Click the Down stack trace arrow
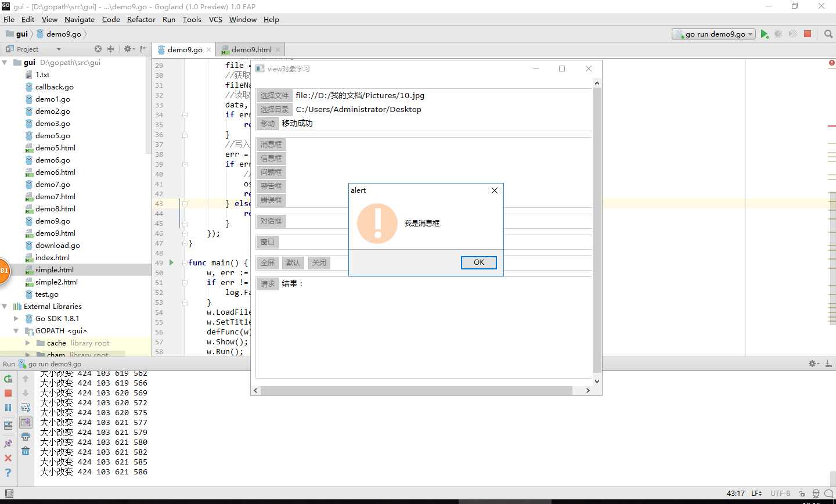This screenshot has height=504, width=836. (x=26, y=393)
